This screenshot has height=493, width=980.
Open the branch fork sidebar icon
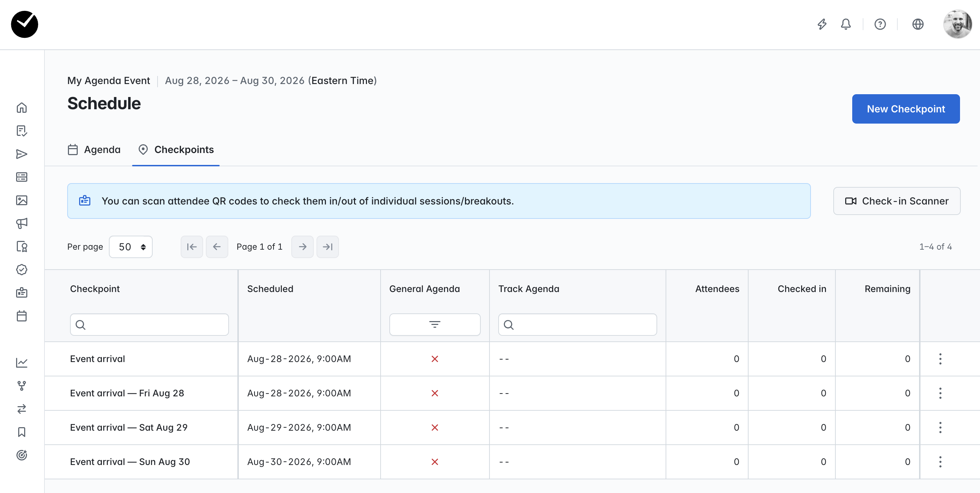tap(22, 386)
